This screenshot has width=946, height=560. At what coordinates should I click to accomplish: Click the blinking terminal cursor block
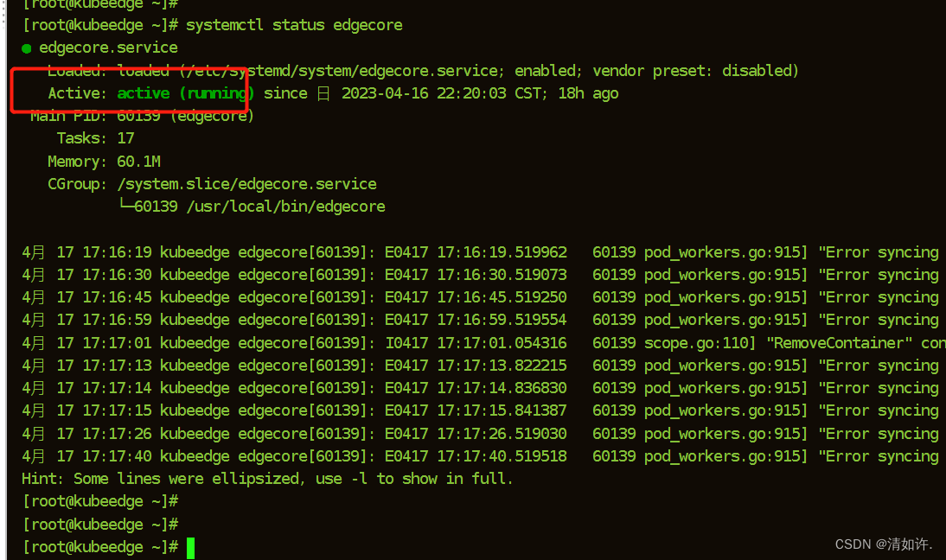point(189,546)
